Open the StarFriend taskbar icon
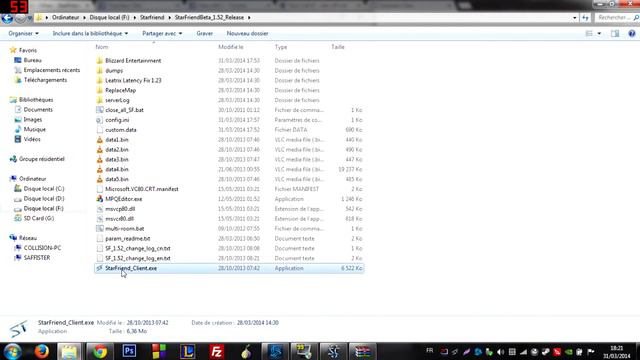Screen dimensions: 640x360 (x=333, y=351)
